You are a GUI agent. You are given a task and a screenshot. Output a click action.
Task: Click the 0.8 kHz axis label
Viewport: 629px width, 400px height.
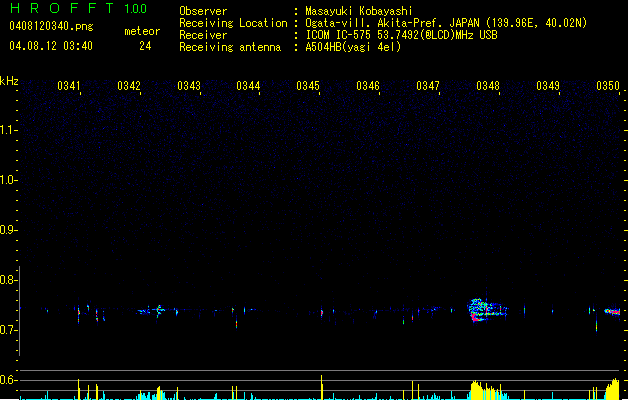(x=7, y=280)
